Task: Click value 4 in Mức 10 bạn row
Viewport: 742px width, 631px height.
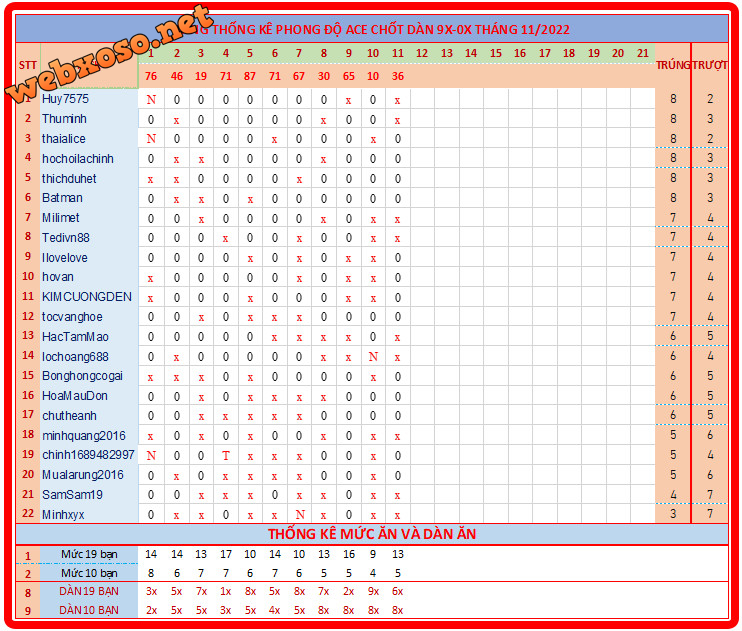Action: click(373, 573)
